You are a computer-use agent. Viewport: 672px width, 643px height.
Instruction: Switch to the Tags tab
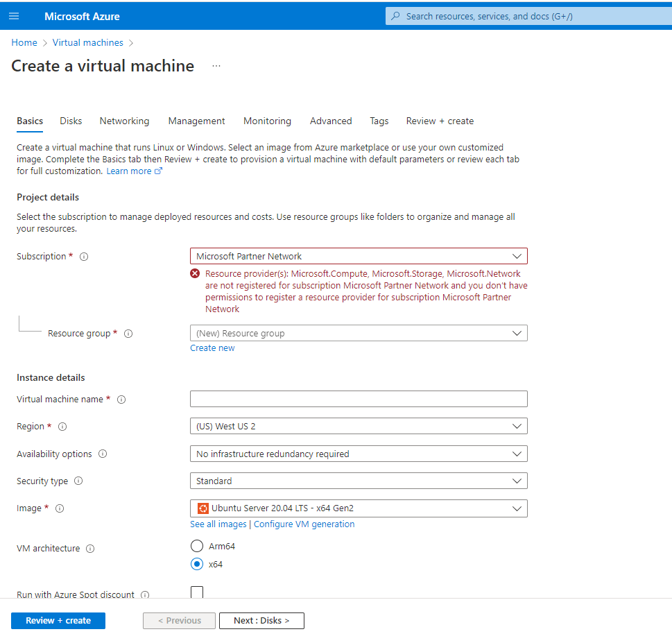pyautogui.click(x=379, y=121)
